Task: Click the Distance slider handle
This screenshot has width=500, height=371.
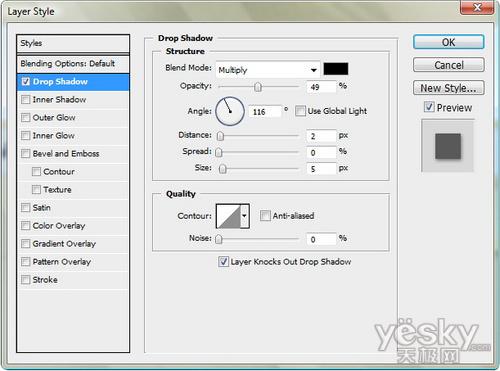Action: [x=220, y=136]
